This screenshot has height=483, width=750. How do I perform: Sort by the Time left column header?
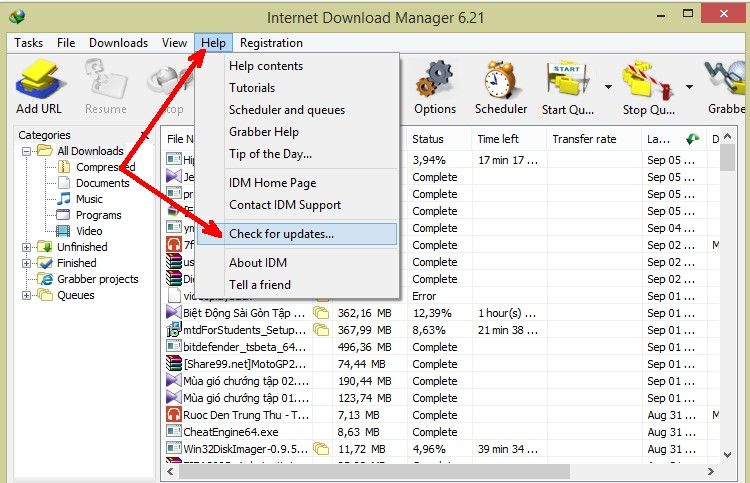point(509,139)
